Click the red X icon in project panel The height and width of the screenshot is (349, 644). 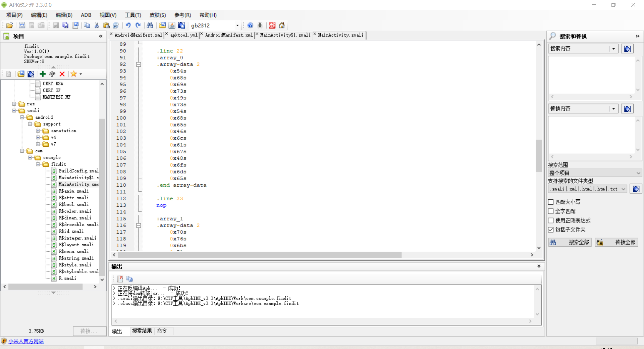62,74
